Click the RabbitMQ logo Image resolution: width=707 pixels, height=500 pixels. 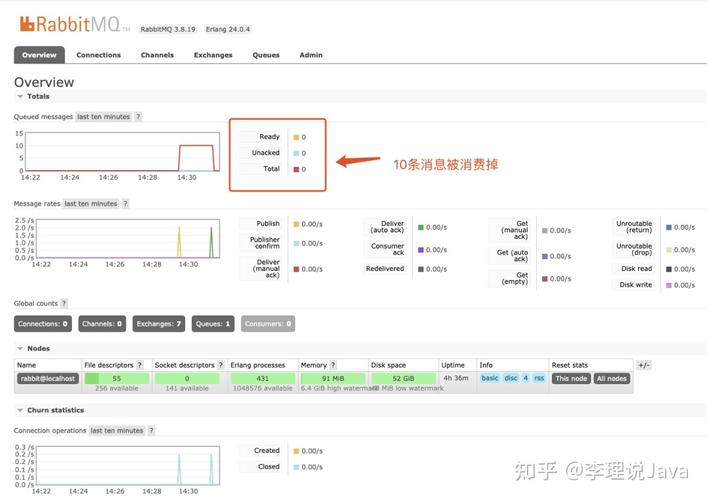(74, 24)
